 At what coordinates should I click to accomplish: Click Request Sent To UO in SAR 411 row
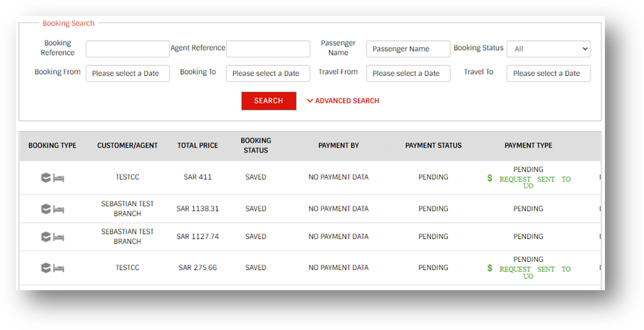[x=535, y=182]
